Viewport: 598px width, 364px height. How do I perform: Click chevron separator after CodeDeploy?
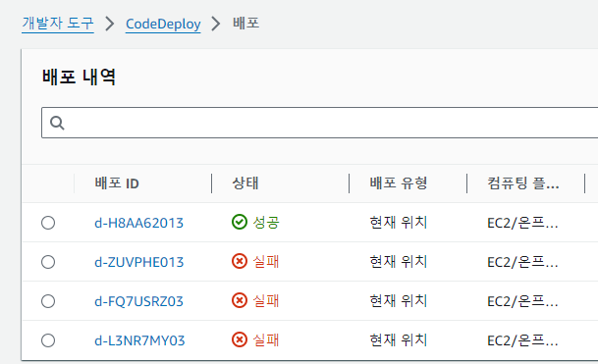[x=216, y=24]
